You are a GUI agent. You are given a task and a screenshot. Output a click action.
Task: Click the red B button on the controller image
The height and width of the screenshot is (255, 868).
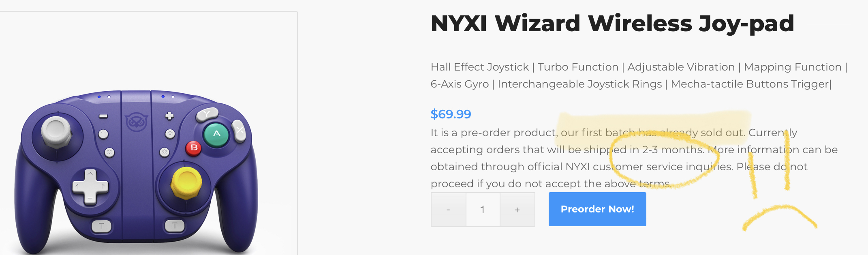pos(194,148)
